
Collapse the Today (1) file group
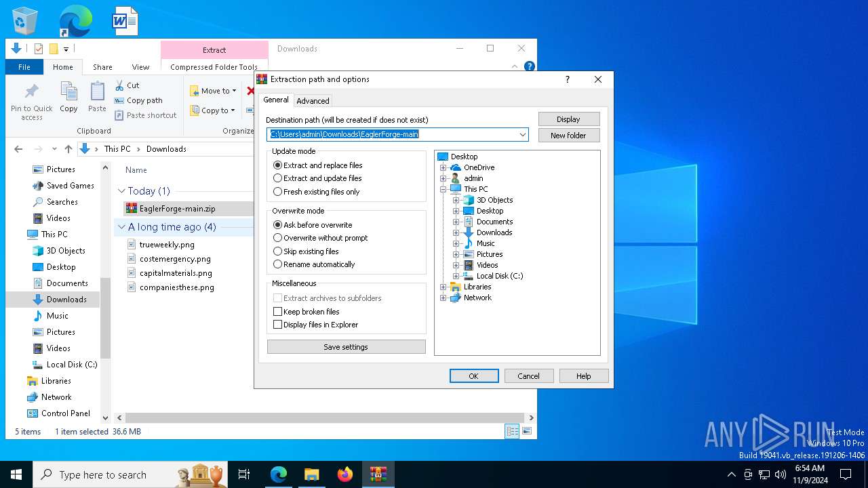[121, 191]
